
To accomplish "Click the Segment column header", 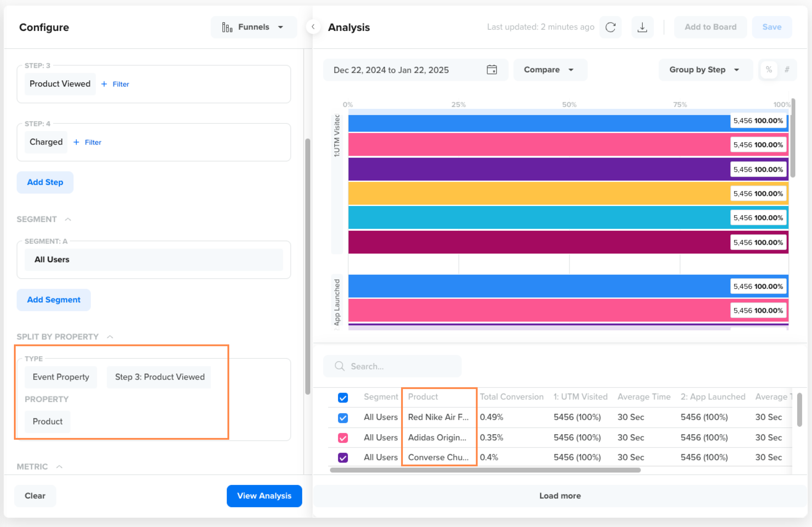I will (x=381, y=396).
